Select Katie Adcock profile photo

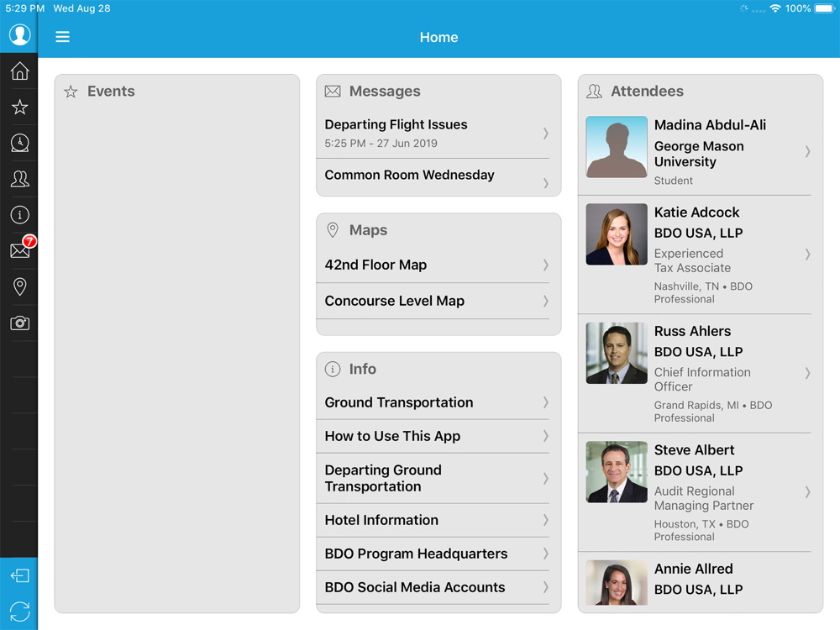pyautogui.click(x=617, y=234)
